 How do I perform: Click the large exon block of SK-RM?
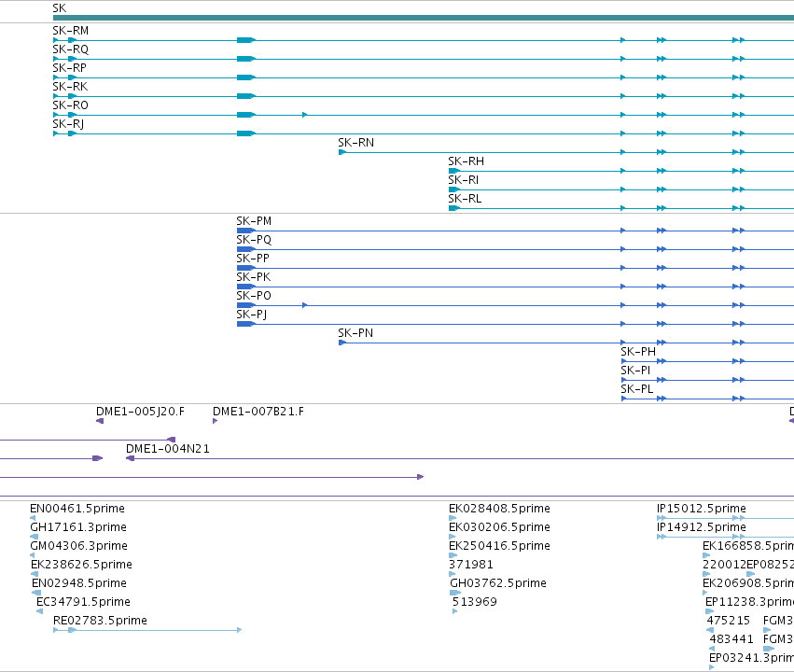click(246, 40)
